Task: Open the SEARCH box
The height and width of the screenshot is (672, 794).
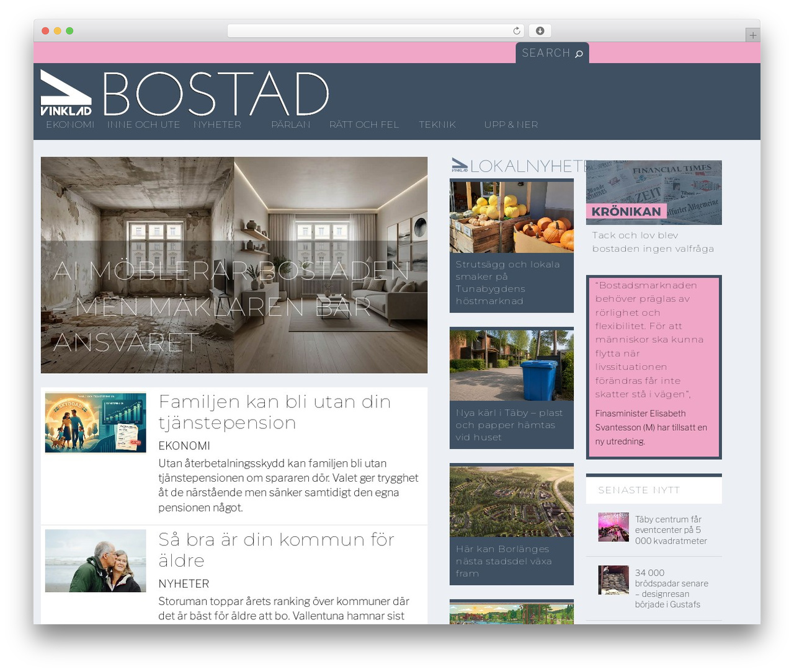Action: (x=552, y=53)
